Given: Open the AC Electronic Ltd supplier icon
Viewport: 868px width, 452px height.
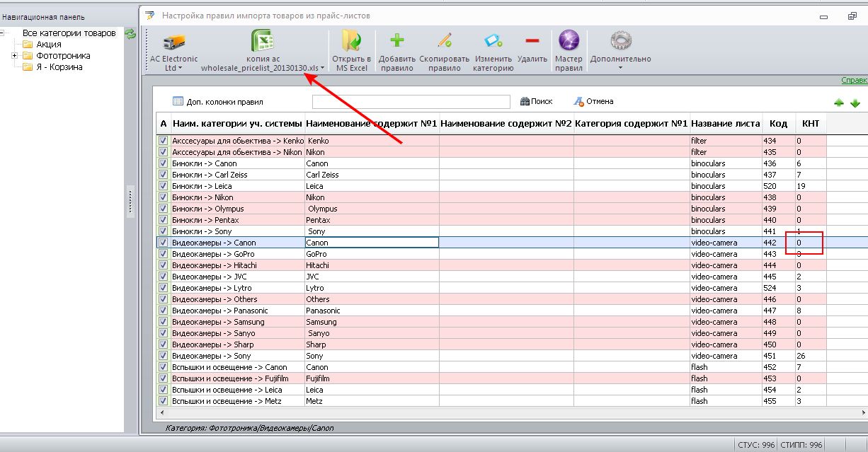Looking at the screenshot, I should (174, 42).
